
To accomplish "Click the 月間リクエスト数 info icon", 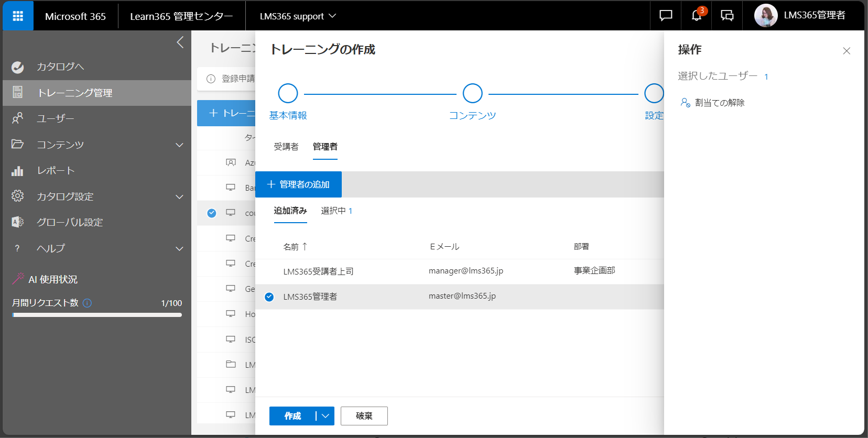I will pyautogui.click(x=88, y=303).
